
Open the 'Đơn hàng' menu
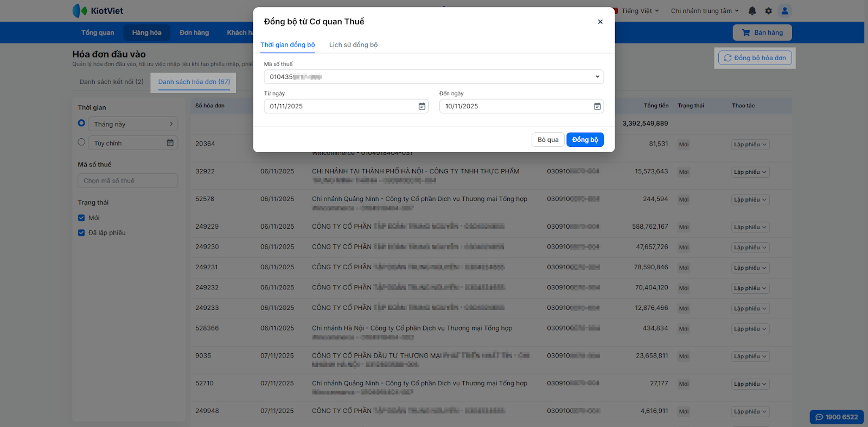(194, 33)
